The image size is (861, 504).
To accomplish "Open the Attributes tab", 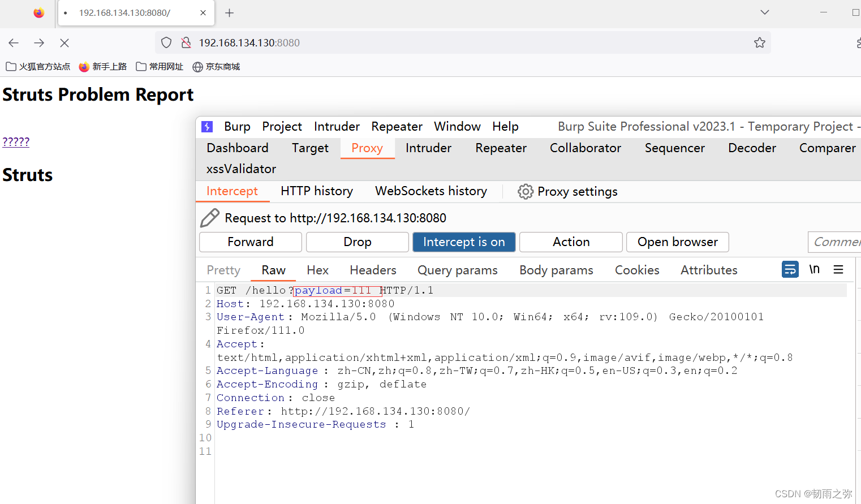I will (x=709, y=270).
